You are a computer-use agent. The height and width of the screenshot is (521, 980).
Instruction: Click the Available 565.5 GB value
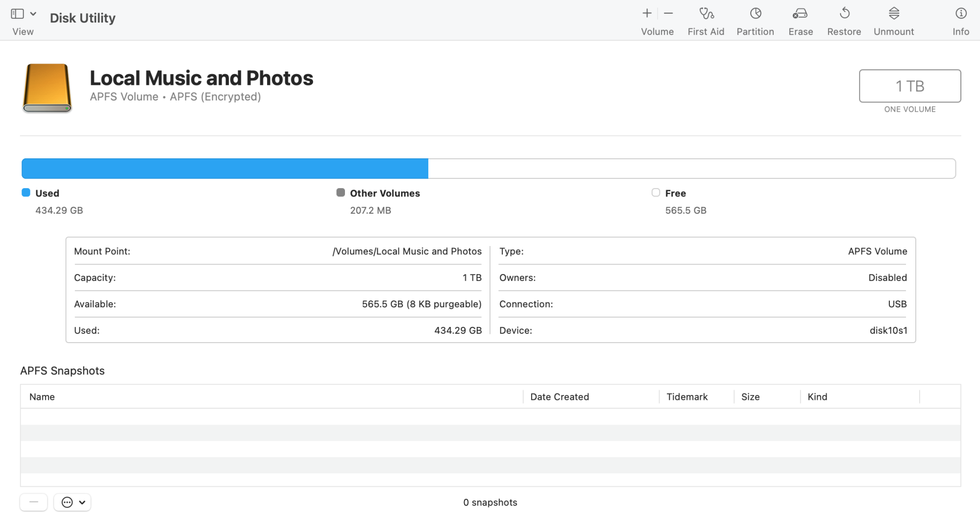421,304
